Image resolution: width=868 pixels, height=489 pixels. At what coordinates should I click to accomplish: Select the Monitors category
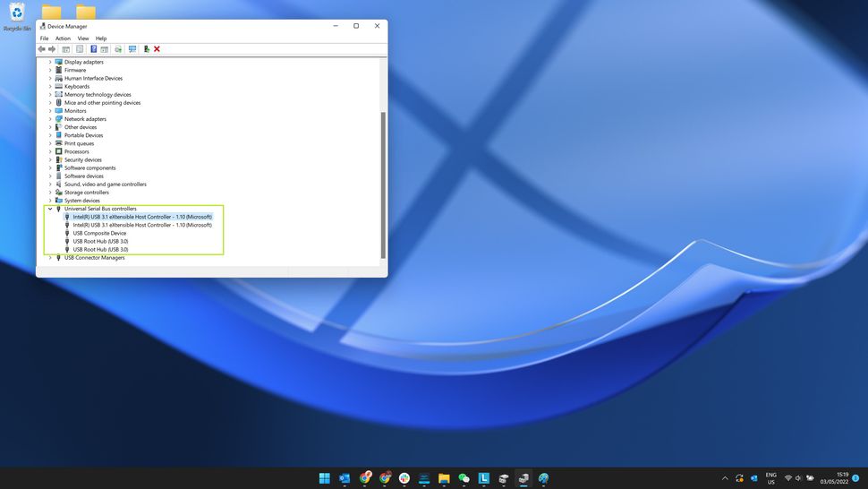(x=75, y=111)
